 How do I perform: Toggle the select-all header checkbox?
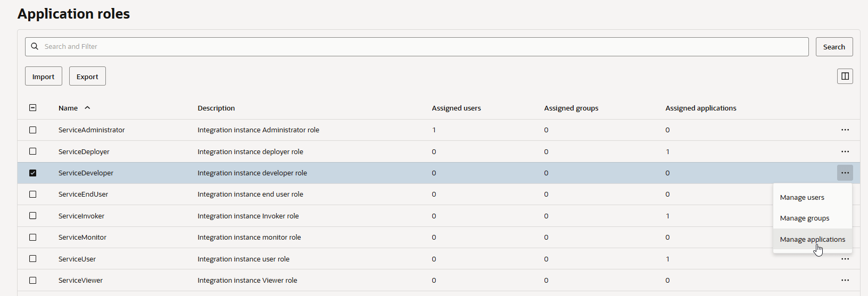[33, 108]
